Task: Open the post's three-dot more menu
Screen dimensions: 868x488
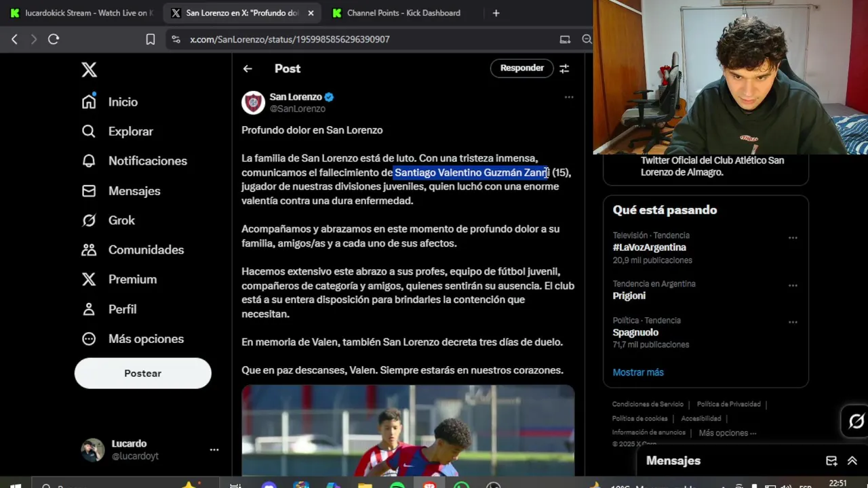Action: click(569, 97)
